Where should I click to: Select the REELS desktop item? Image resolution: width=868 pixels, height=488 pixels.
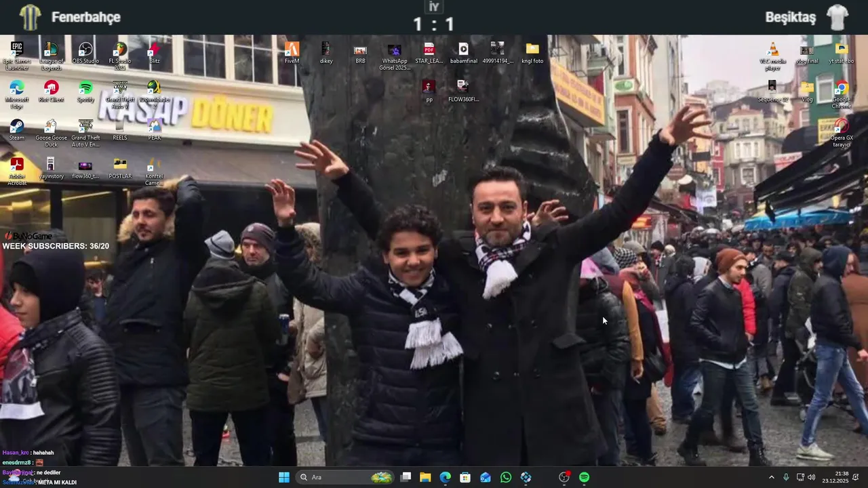click(x=120, y=130)
